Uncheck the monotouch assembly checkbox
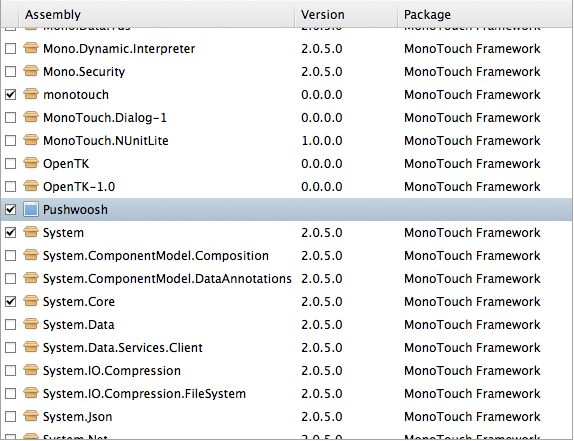This screenshot has width=574, height=441. (11, 94)
